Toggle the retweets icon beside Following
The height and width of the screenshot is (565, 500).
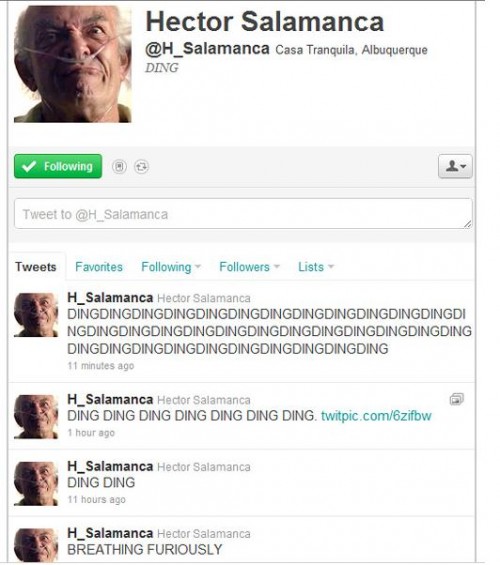coord(141,166)
